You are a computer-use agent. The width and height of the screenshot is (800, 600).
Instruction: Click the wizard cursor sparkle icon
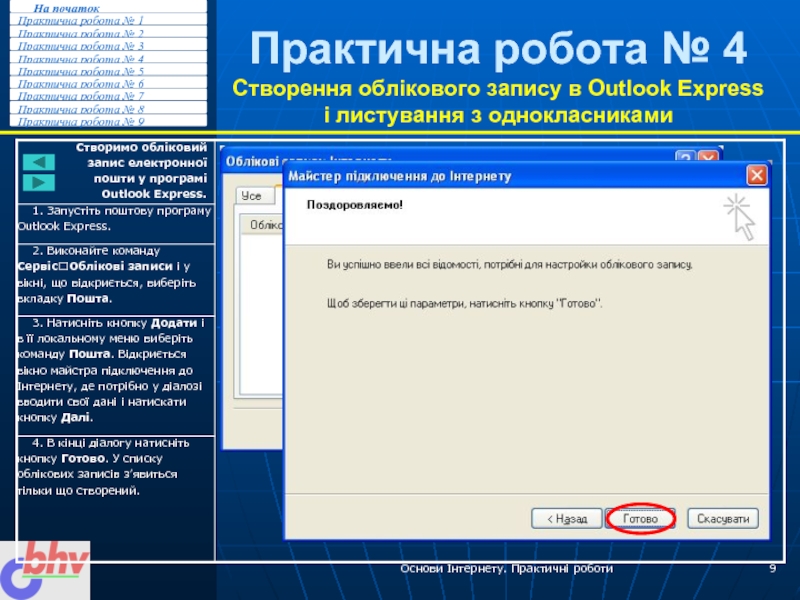pyautogui.click(x=740, y=216)
